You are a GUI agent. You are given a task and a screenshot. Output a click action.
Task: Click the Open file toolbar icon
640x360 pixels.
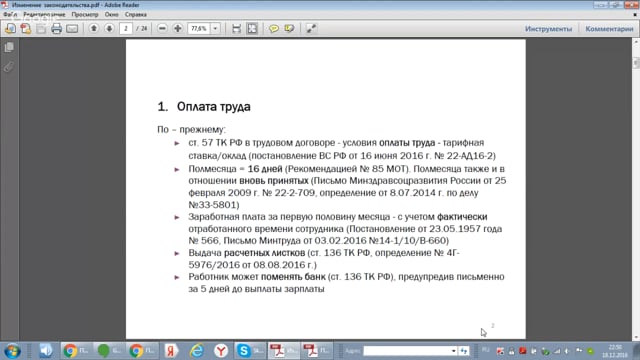(x=10, y=29)
